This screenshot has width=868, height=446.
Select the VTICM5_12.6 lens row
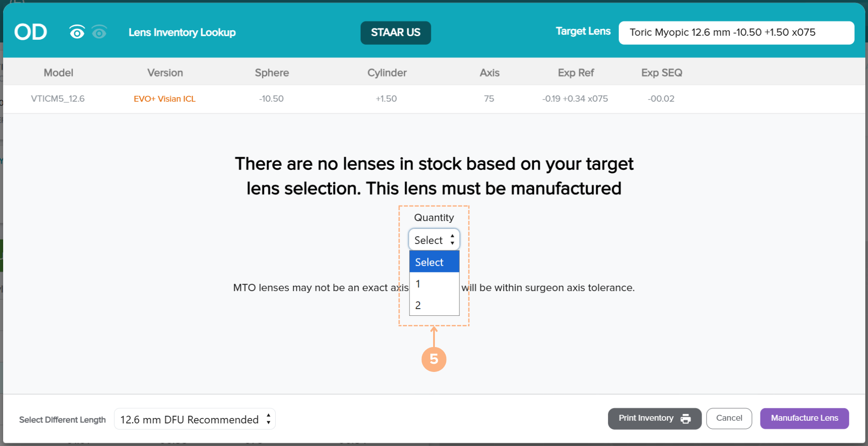coord(58,99)
